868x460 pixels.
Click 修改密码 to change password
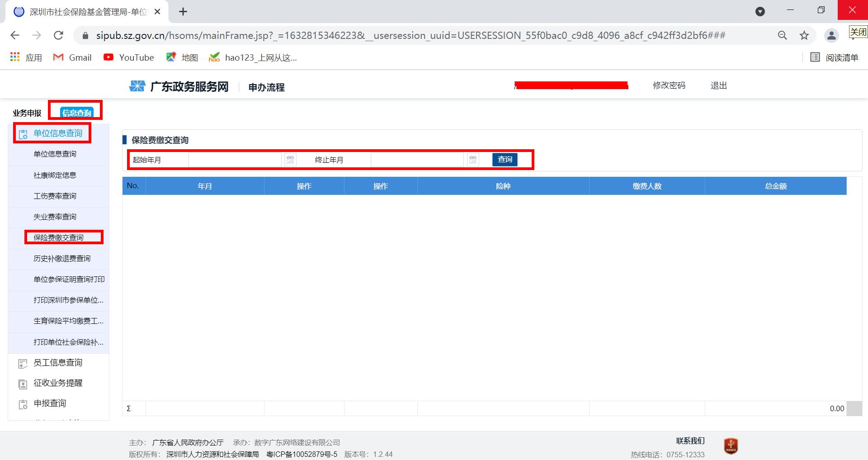(x=669, y=85)
